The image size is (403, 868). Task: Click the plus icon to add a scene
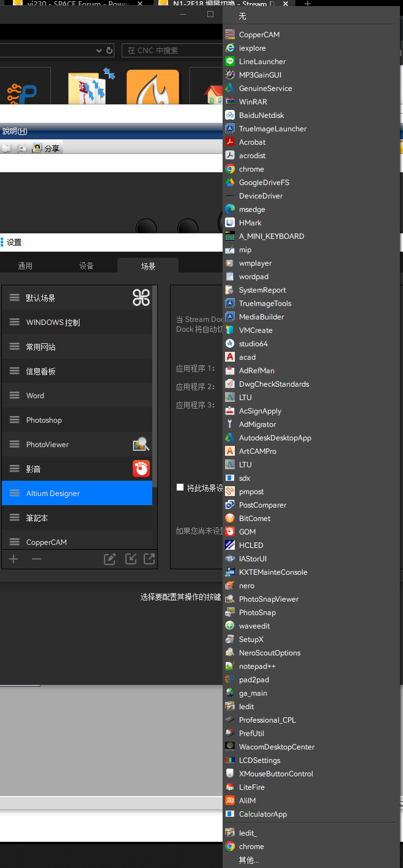(x=13, y=559)
